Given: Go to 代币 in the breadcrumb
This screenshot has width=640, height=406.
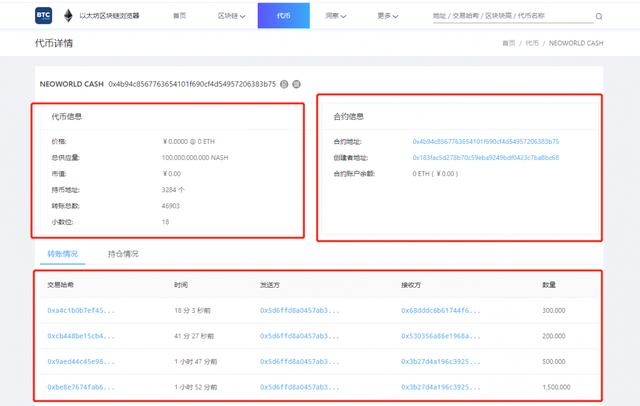Looking at the screenshot, I should click(532, 43).
